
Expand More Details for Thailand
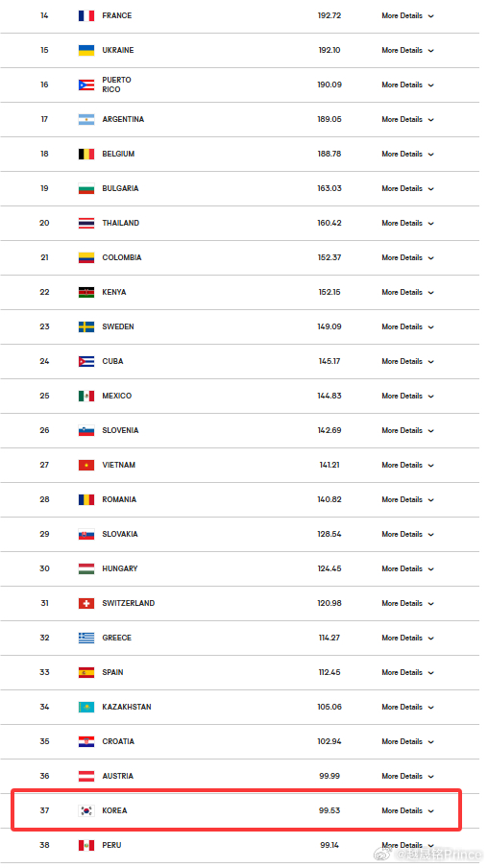[x=407, y=223]
